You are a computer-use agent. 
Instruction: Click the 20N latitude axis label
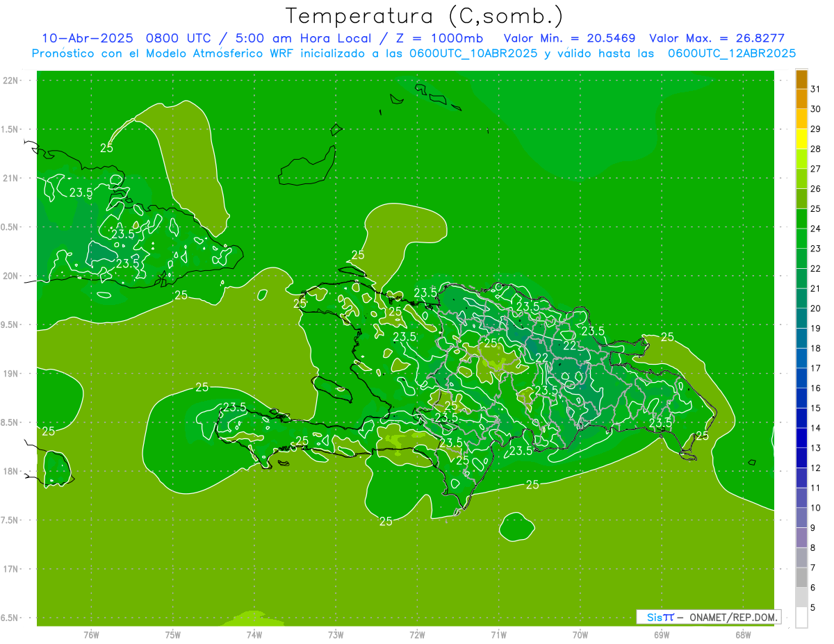pyautogui.click(x=11, y=276)
